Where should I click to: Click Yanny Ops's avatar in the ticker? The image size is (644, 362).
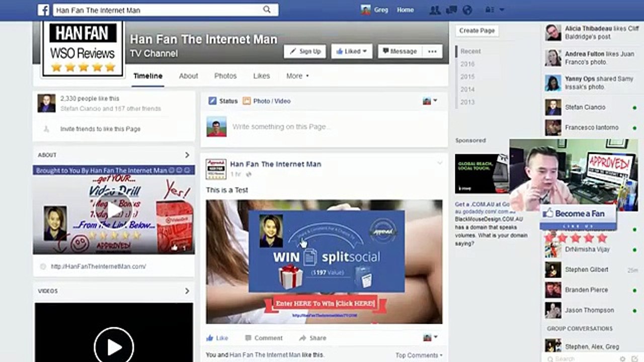pyautogui.click(x=553, y=83)
